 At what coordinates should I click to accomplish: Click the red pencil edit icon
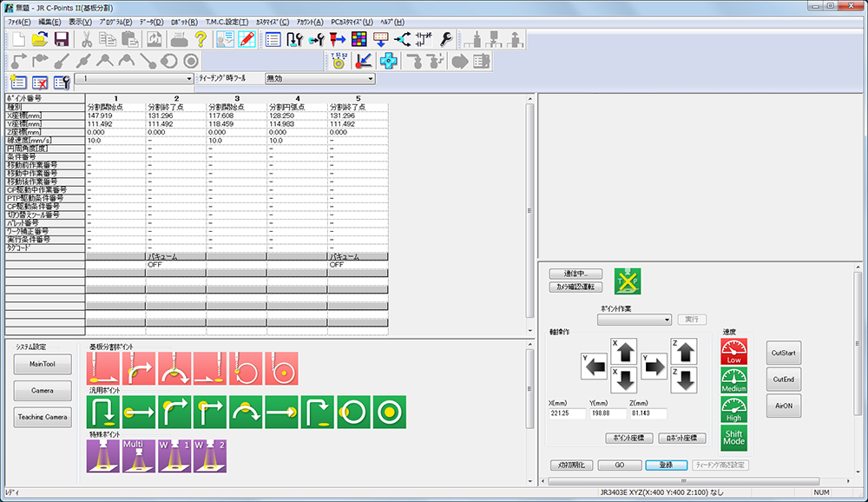pos(247,39)
